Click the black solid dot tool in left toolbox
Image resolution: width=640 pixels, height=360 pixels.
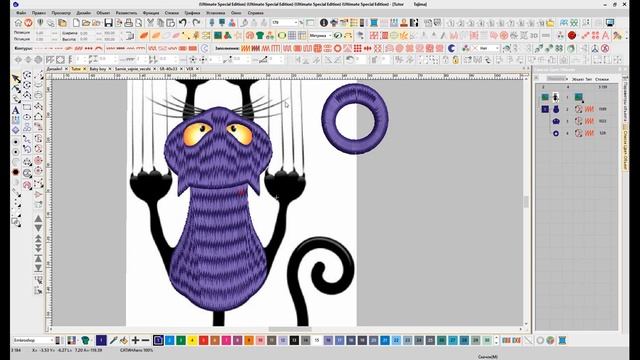point(16,172)
